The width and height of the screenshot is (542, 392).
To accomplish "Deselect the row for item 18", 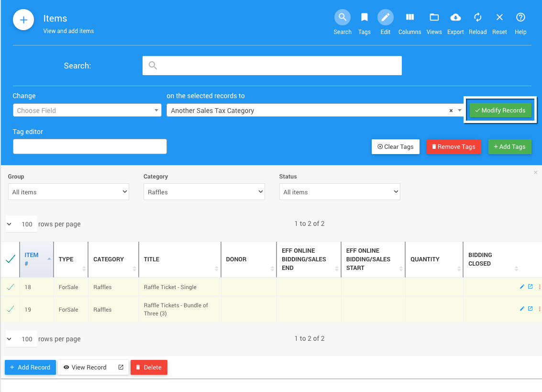I will click(x=10, y=287).
